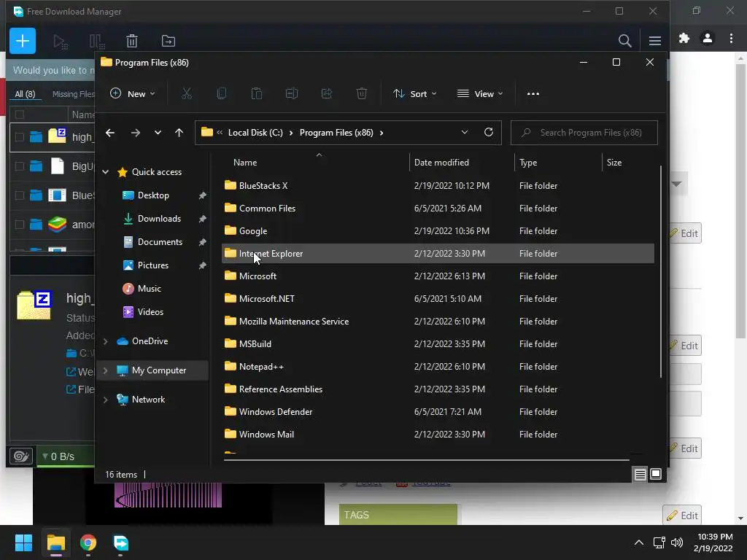
Task: Switch to details view layout icon
Action: [640, 474]
